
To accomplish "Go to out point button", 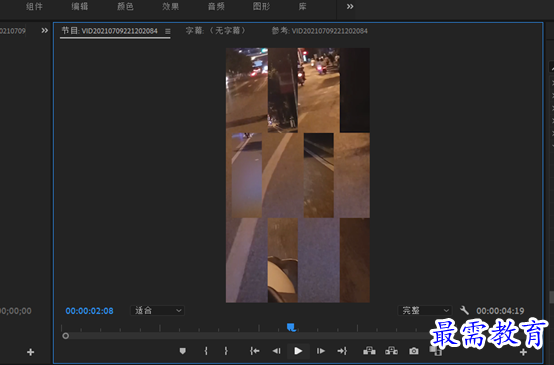I will tap(342, 351).
